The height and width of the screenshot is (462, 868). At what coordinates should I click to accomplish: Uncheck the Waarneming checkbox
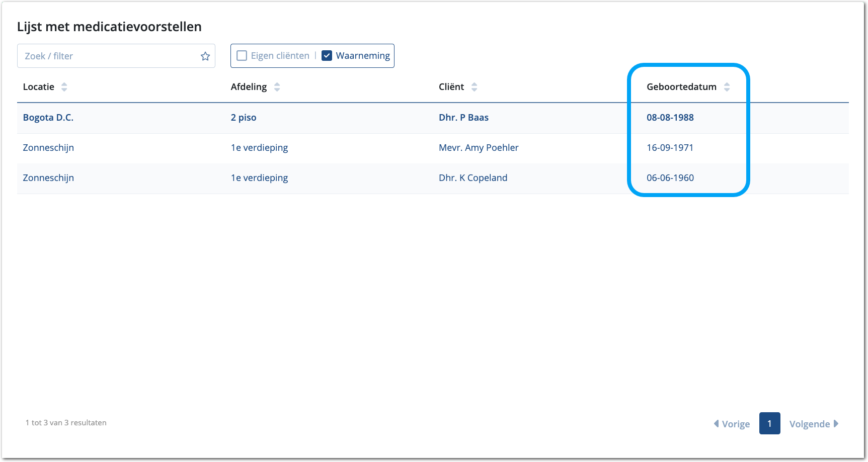coord(327,56)
